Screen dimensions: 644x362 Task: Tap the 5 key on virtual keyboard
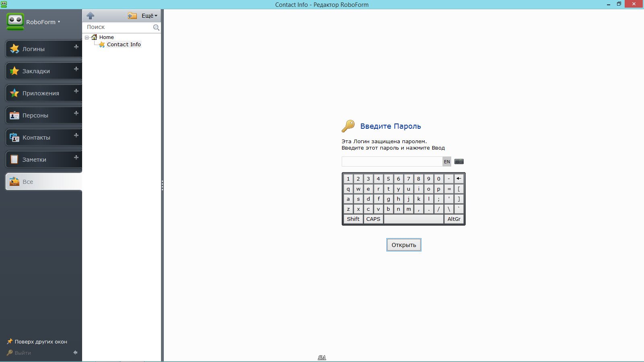click(388, 179)
